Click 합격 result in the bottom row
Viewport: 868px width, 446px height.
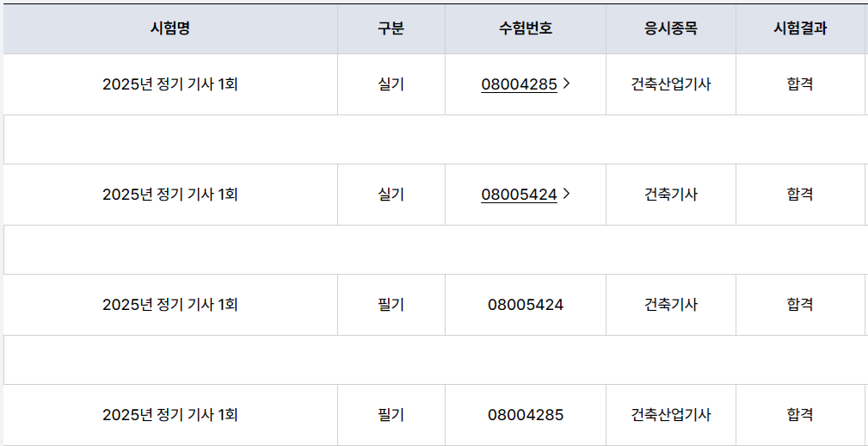click(x=800, y=414)
